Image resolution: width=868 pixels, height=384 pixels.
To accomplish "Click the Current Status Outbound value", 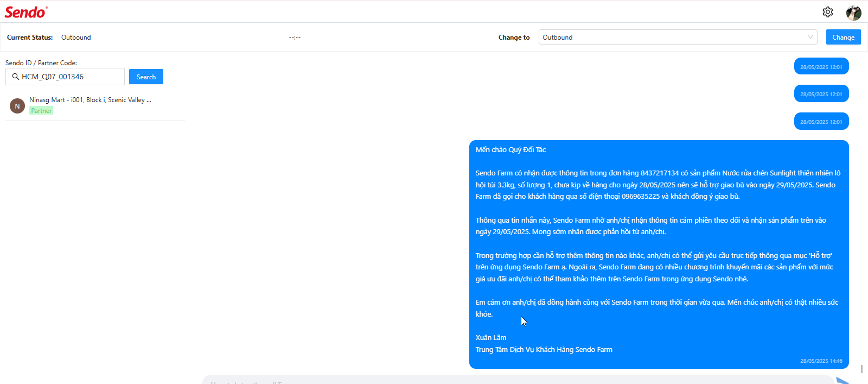I will click(x=76, y=37).
